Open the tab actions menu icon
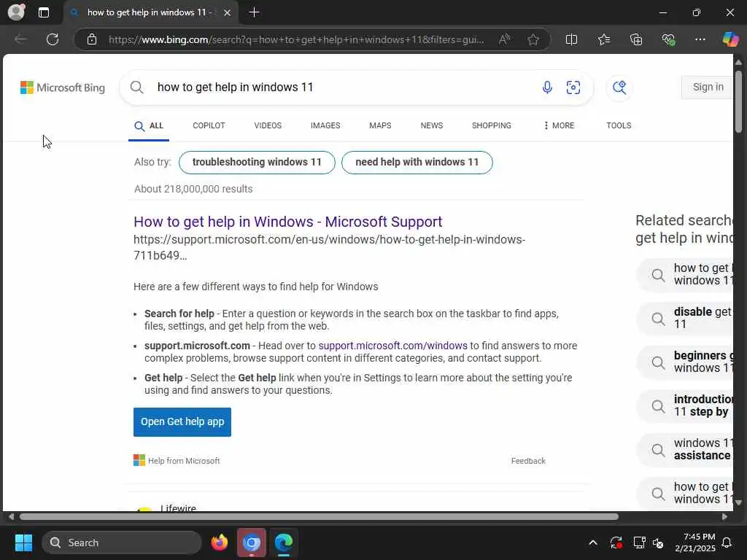Image resolution: width=747 pixels, height=560 pixels. 43,12
